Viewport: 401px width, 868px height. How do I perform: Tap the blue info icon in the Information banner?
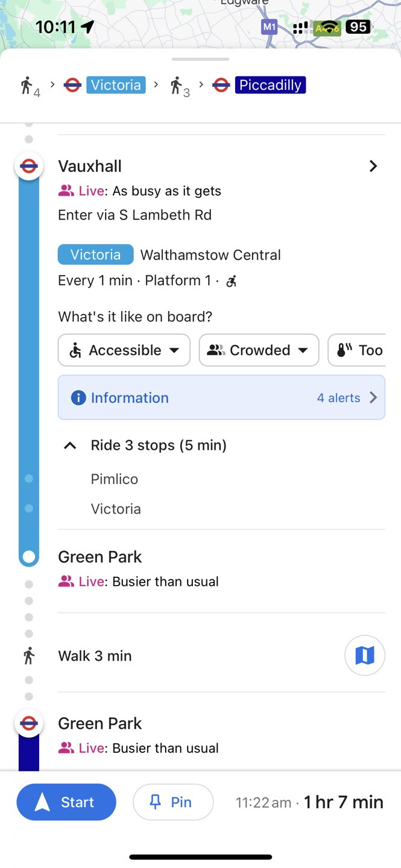78,398
